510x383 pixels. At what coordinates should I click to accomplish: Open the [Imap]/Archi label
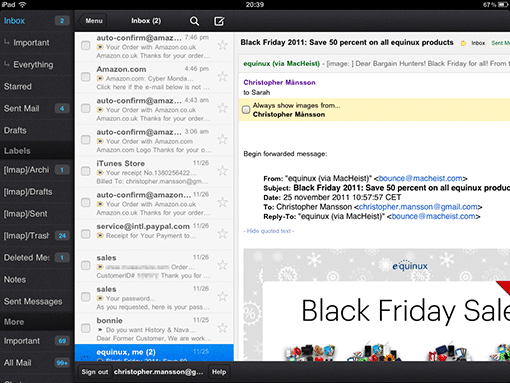37,170
